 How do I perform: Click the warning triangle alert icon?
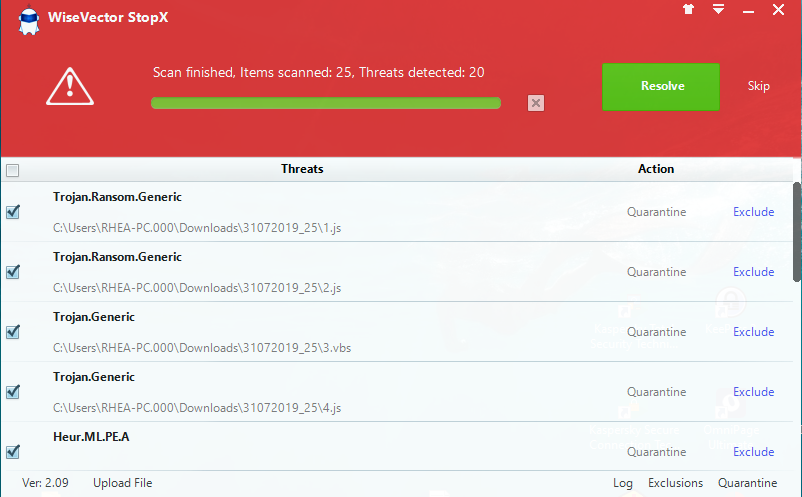click(x=70, y=86)
